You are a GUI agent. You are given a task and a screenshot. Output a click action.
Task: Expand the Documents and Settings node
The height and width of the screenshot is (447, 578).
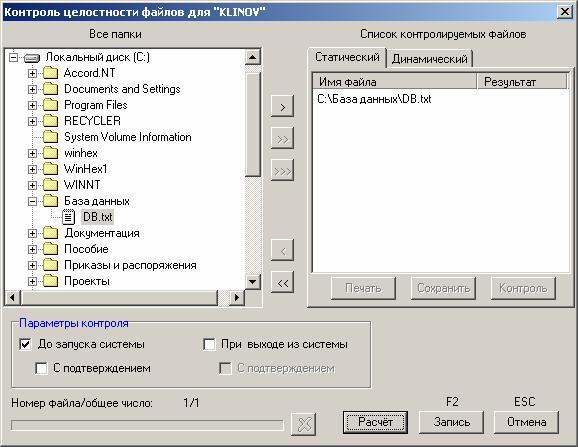32,89
